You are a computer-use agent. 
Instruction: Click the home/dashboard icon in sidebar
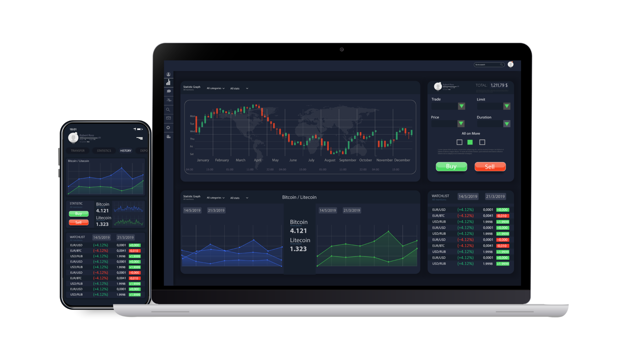click(x=170, y=83)
